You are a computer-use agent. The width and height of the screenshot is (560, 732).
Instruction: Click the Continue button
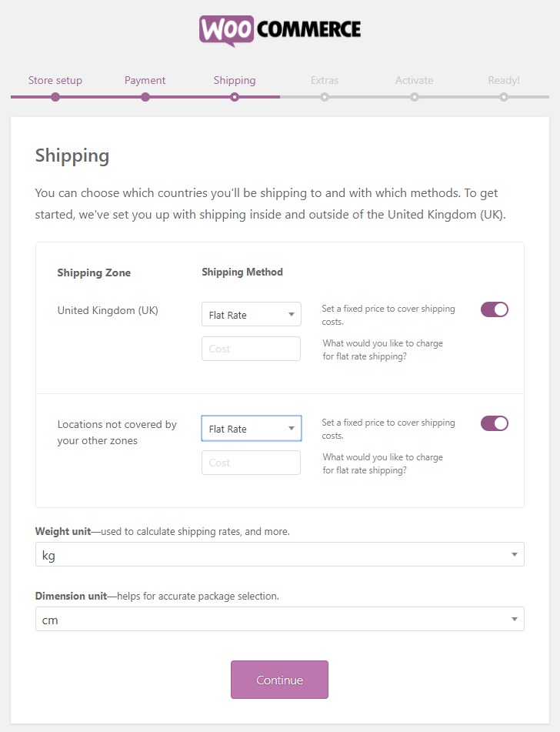279,680
